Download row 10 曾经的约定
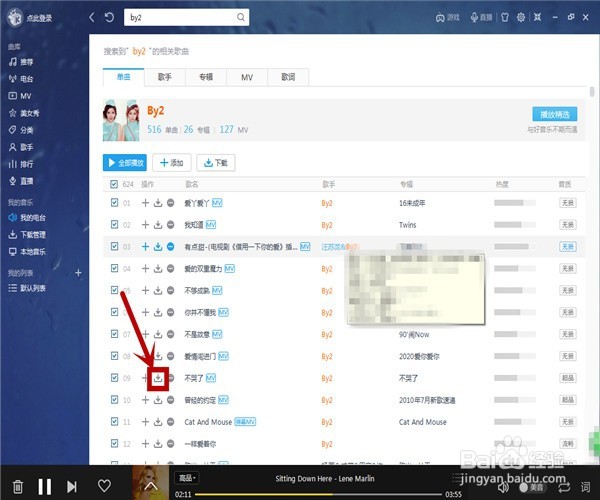 click(158, 400)
